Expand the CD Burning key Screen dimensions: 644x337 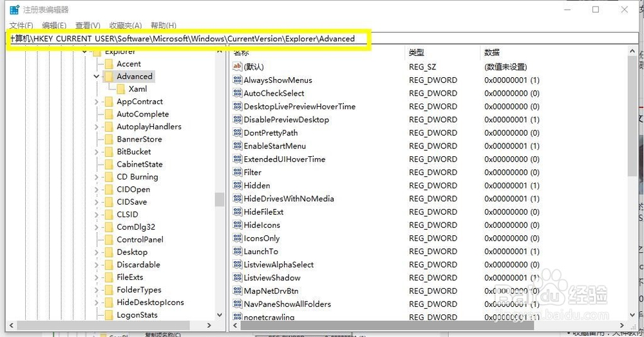pos(97,177)
